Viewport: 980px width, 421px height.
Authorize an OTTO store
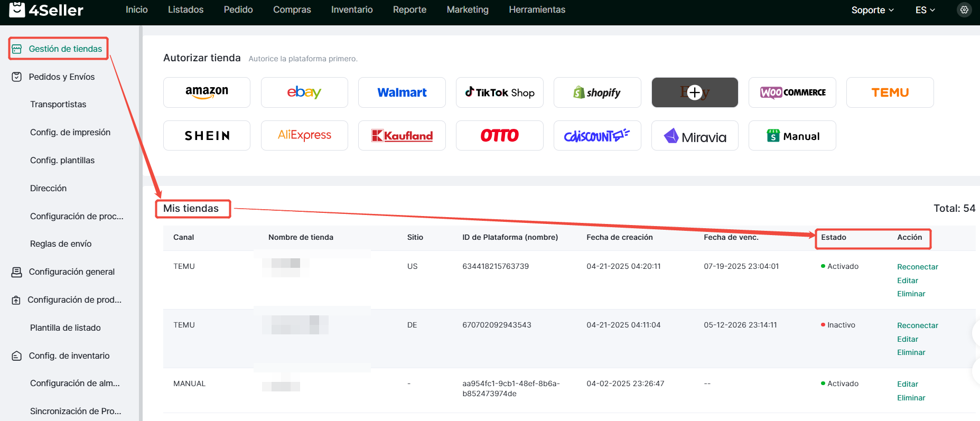[x=500, y=136]
